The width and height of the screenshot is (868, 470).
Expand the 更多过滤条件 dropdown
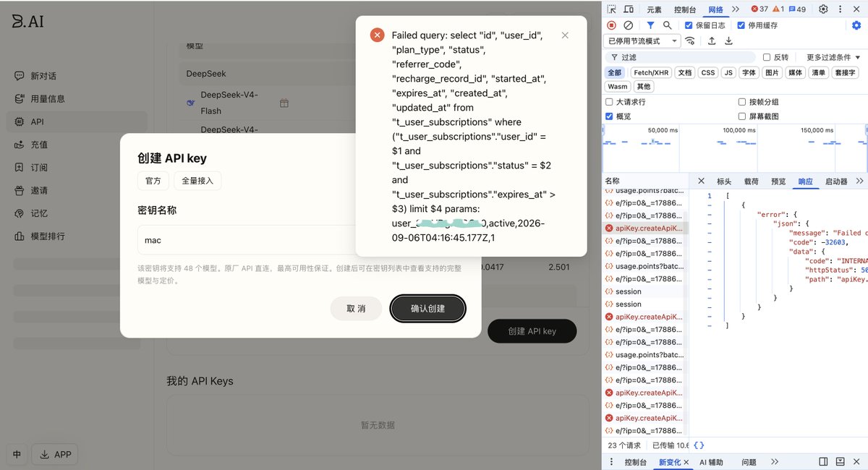833,57
